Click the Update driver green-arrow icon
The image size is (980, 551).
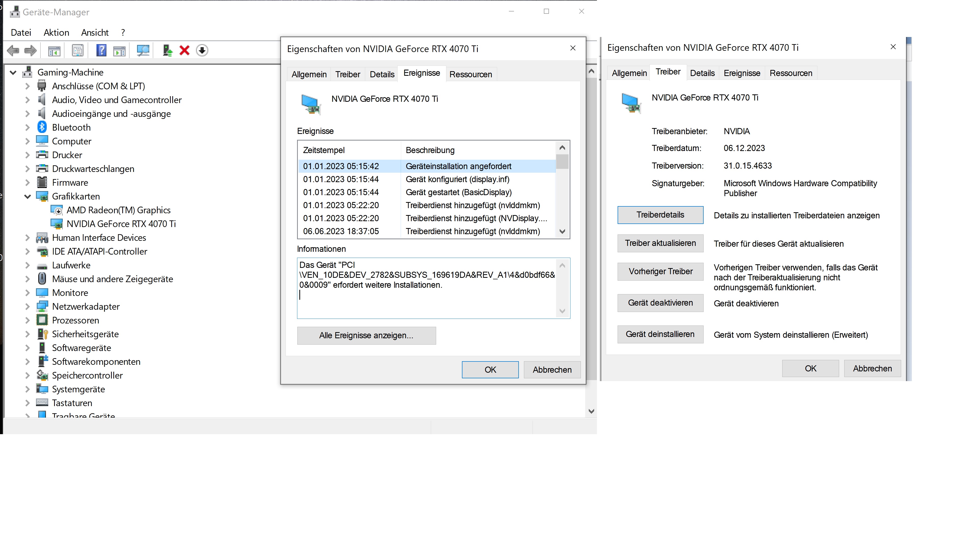click(x=167, y=50)
